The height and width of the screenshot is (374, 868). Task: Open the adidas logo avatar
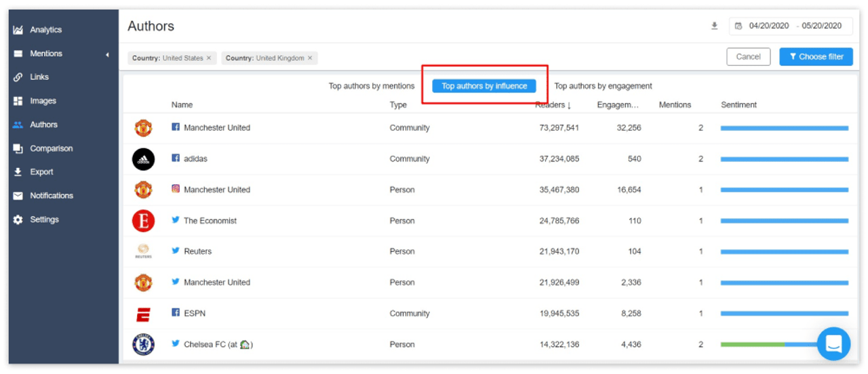(143, 159)
